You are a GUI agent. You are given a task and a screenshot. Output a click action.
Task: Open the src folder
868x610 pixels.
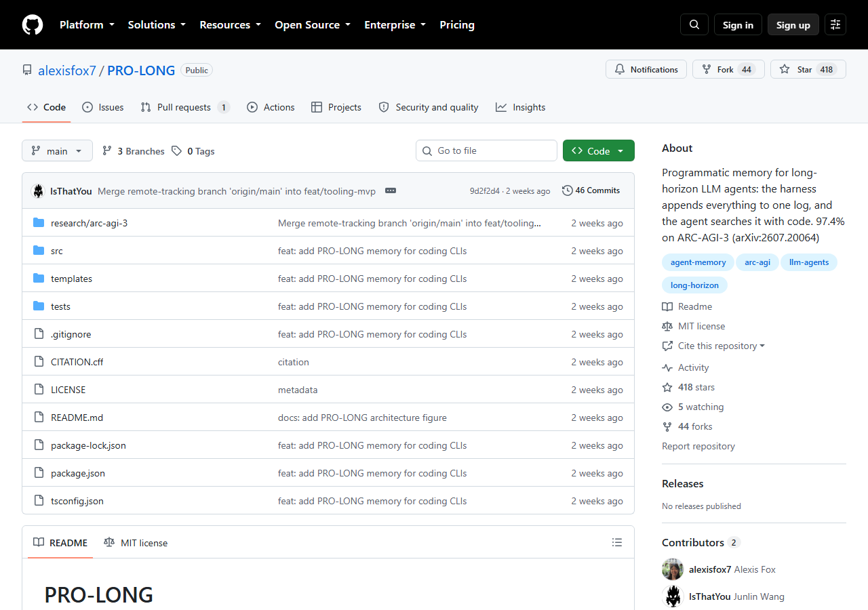click(57, 251)
